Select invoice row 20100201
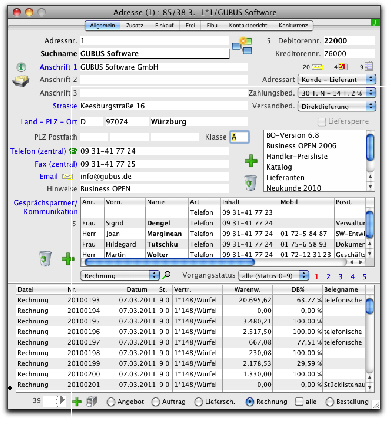391x424 pixels. pyautogui.click(x=191, y=385)
